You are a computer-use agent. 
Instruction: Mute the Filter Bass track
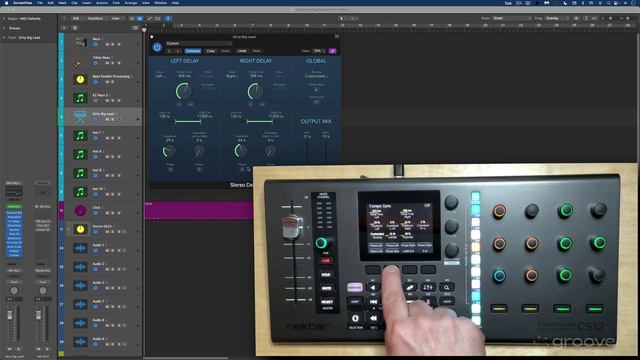(x=107, y=63)
